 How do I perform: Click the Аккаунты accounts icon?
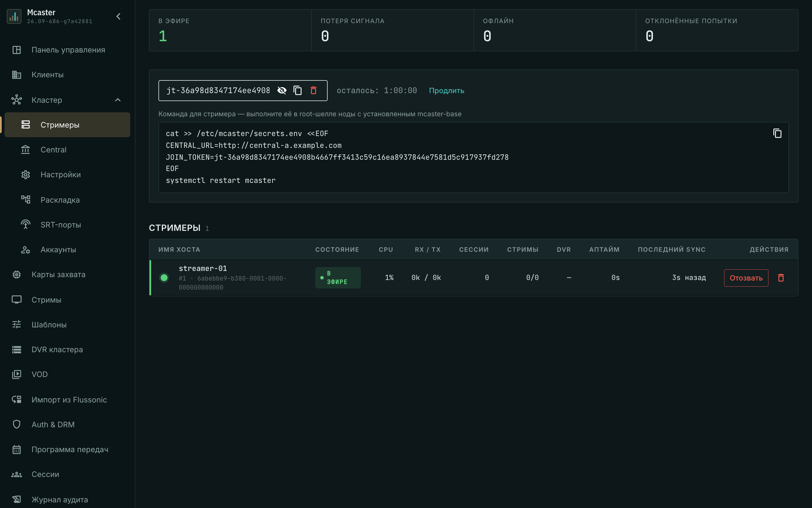point(25,250)
